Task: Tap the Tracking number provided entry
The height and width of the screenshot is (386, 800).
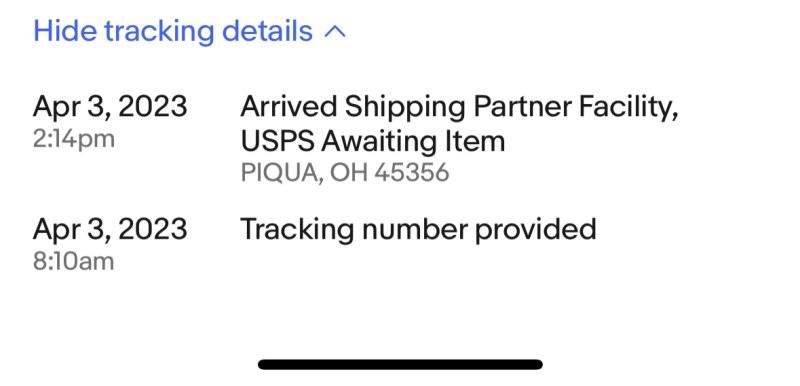Action: [x=418, y=229]
